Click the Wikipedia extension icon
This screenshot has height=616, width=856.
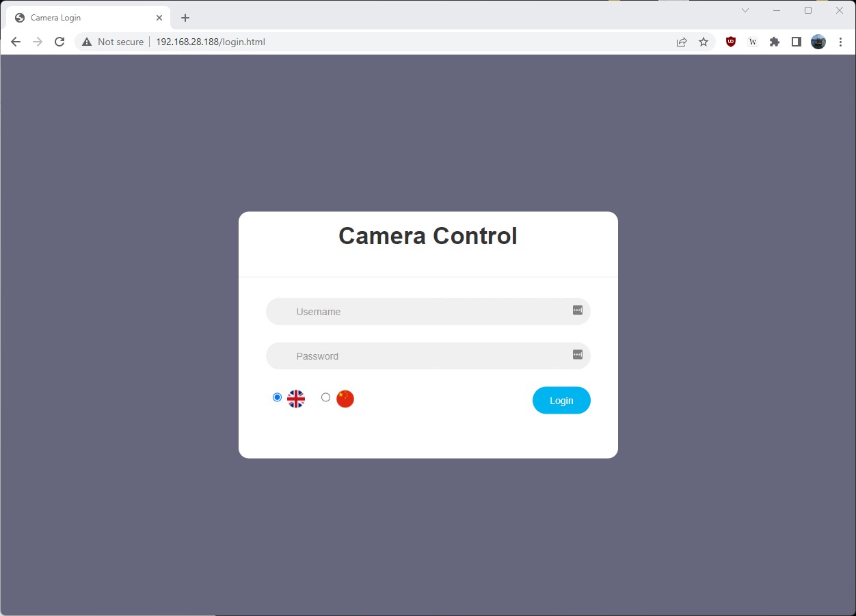click(753, 42)
